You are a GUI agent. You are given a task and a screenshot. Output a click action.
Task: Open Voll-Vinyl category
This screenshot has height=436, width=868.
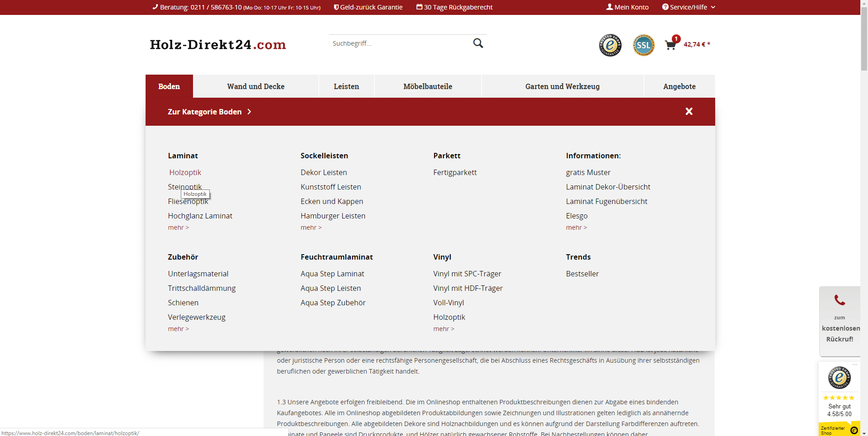point(448,303)
